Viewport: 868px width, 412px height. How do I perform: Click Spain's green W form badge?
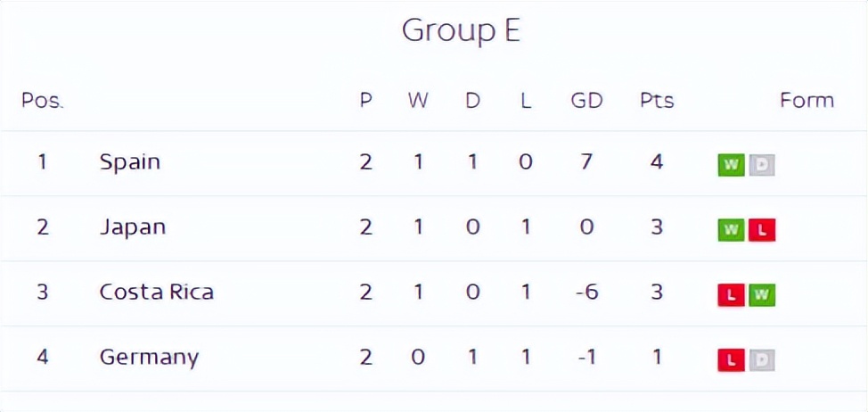[x=731, y=165]
